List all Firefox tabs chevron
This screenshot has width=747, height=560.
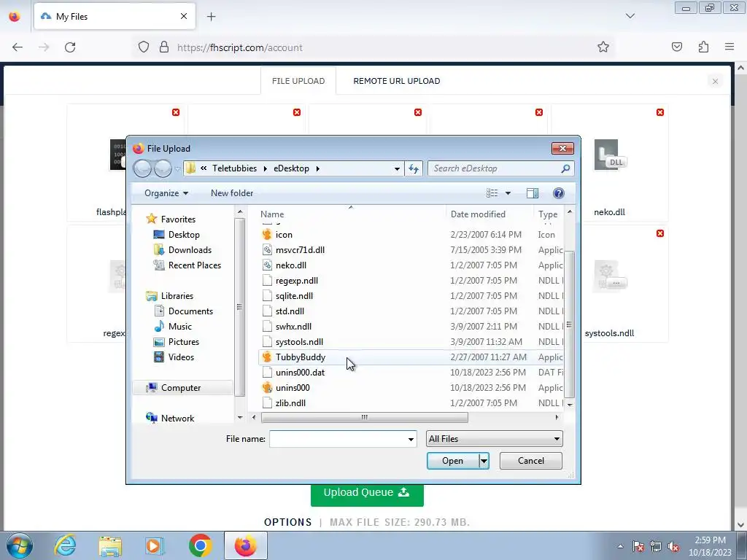pyautogui.click(x=630, y=16)
